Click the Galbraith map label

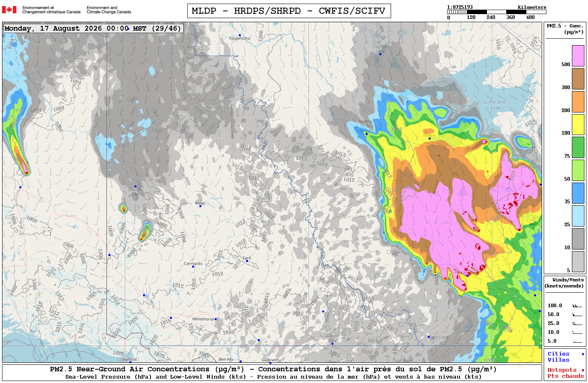(x=270, y=360)
